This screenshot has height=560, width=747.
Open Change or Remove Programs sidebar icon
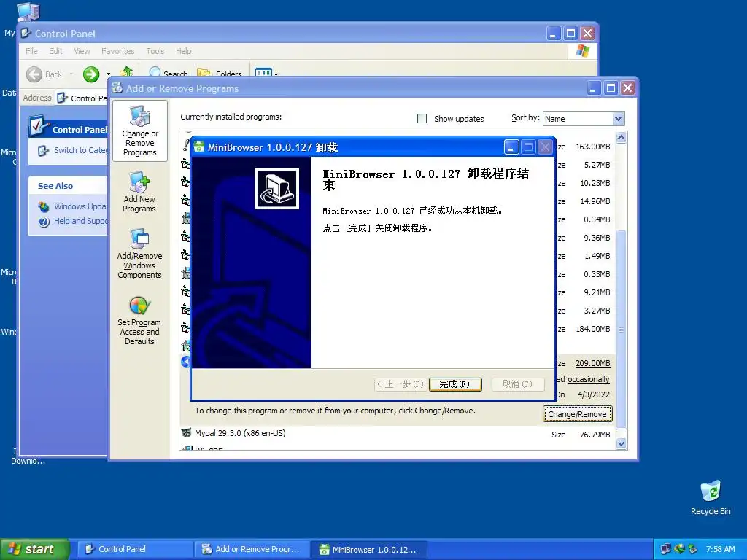[139, 131]
